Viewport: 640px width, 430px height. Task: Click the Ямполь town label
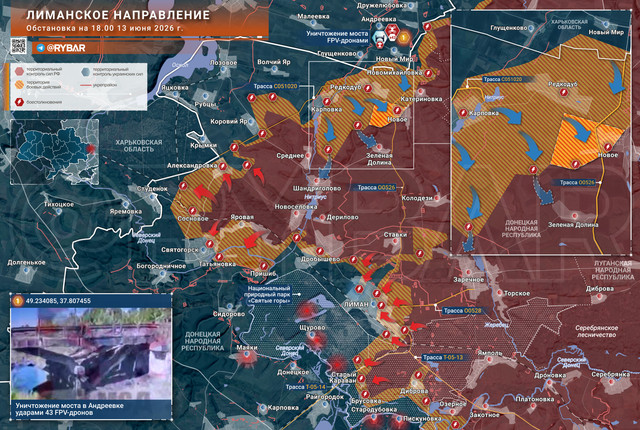click(x=489, y=353)
